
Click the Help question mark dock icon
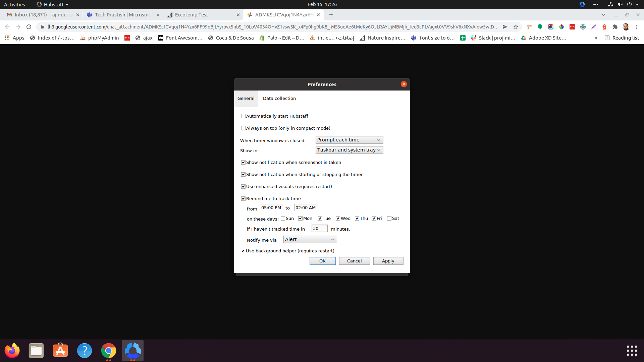click(x=85, y=351)
